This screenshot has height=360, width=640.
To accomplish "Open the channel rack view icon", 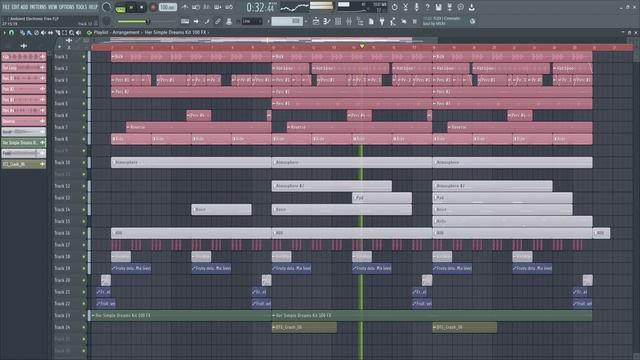I will point(338,21).
